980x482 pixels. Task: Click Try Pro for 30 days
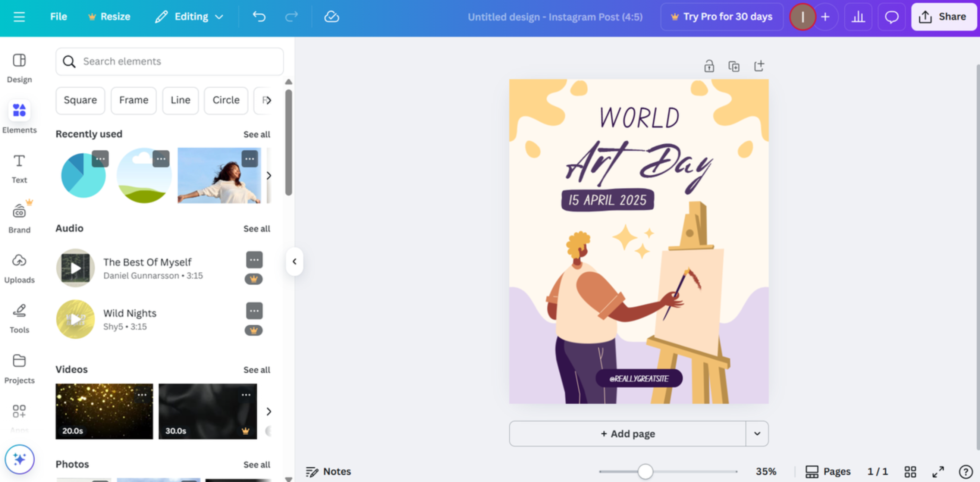(x=721, y=16)
